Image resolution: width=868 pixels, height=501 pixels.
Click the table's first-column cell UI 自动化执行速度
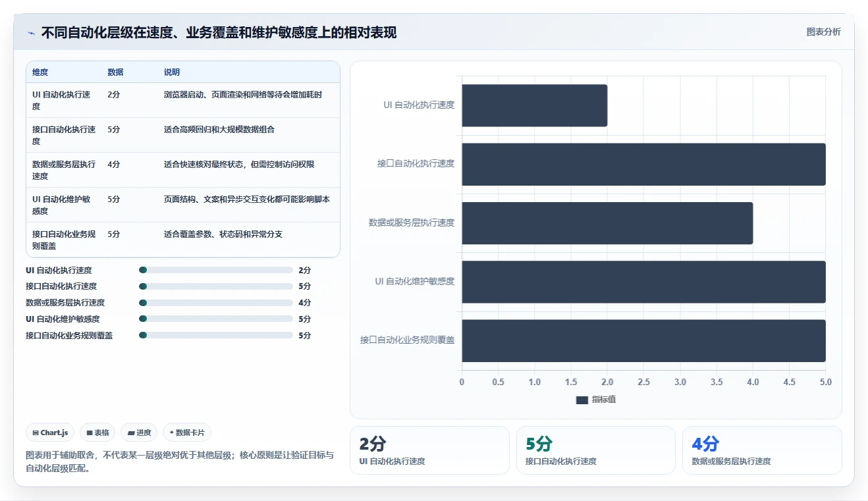tap(63, 100)
